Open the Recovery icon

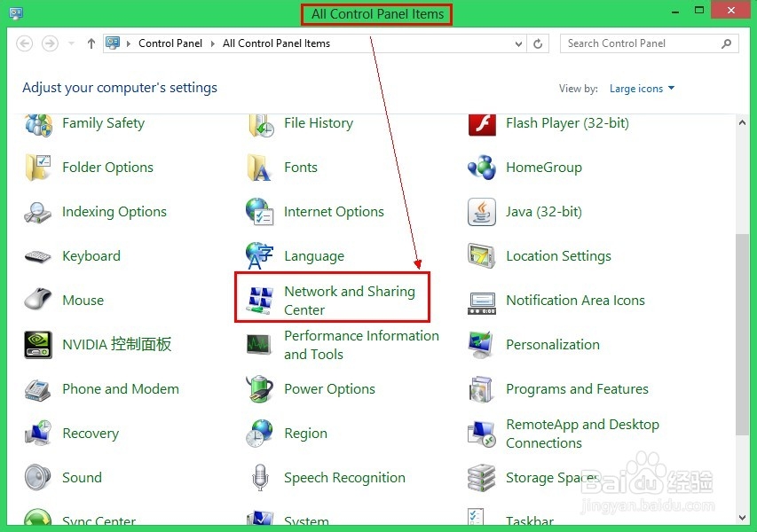pos(38,433)
